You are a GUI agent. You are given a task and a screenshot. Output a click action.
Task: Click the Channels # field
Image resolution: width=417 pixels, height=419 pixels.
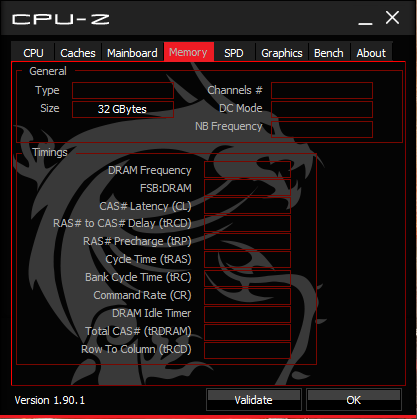(322, 90)
